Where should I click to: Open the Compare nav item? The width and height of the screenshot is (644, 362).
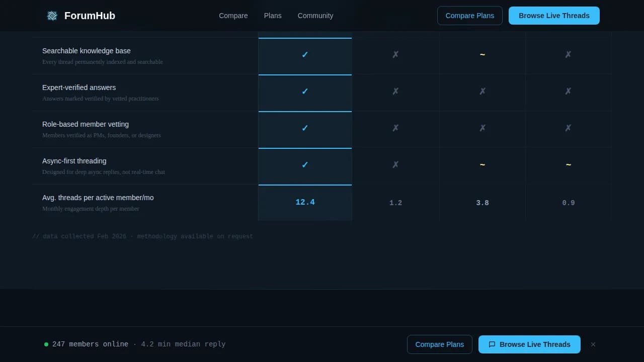(x=233, y=16)
